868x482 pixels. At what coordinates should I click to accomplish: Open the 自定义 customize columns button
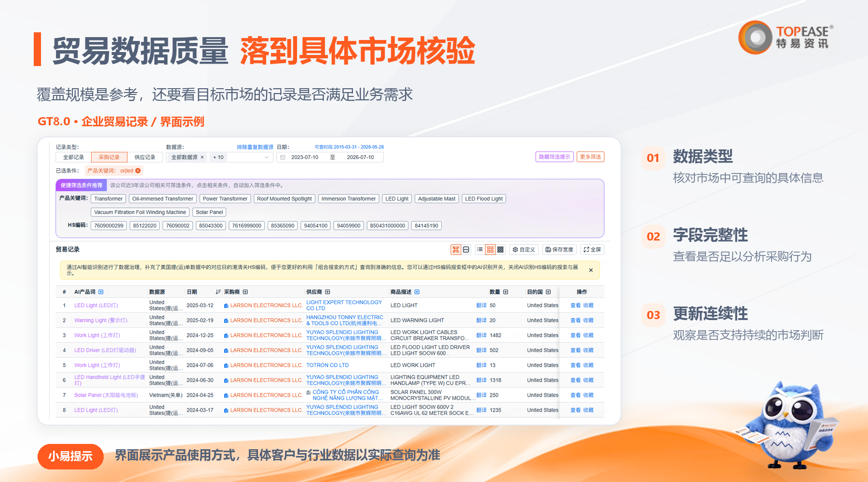tap(524, 250)
